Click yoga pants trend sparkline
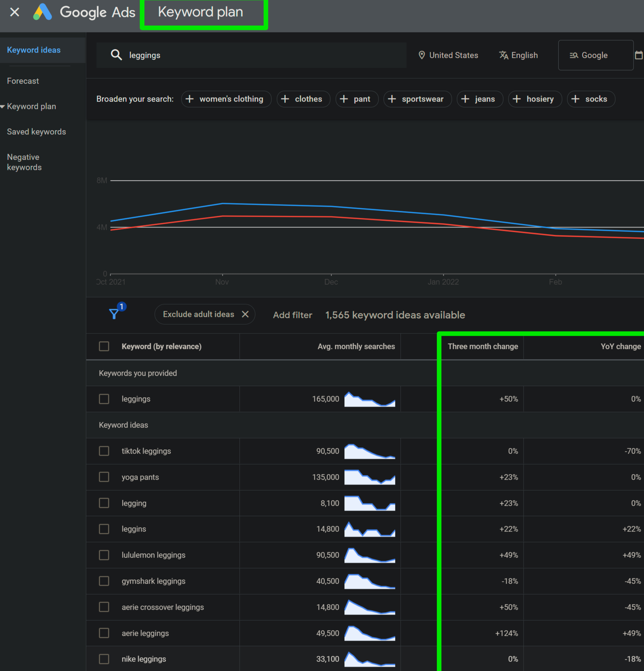644x671 pixels. click(x=370, y=477)
